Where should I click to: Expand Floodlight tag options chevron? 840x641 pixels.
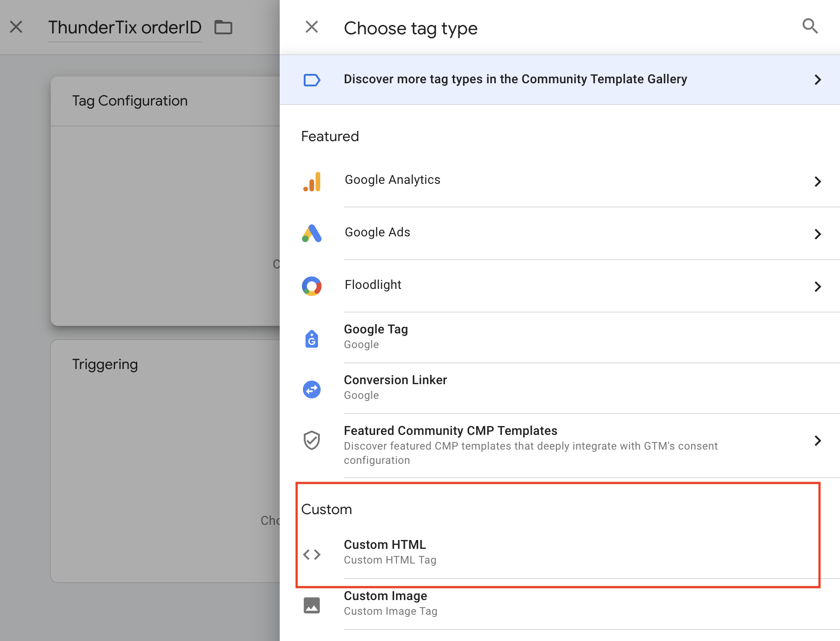click(818, 287)
